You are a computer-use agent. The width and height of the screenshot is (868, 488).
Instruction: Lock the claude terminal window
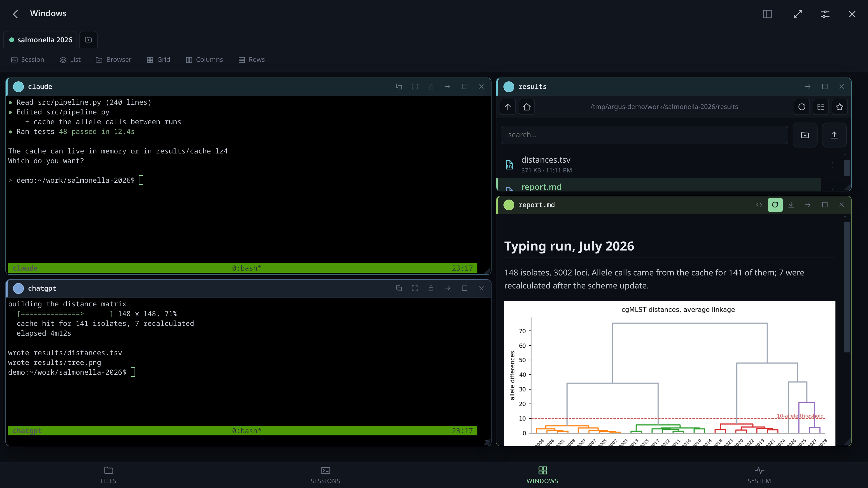click(x=431, y=86)
